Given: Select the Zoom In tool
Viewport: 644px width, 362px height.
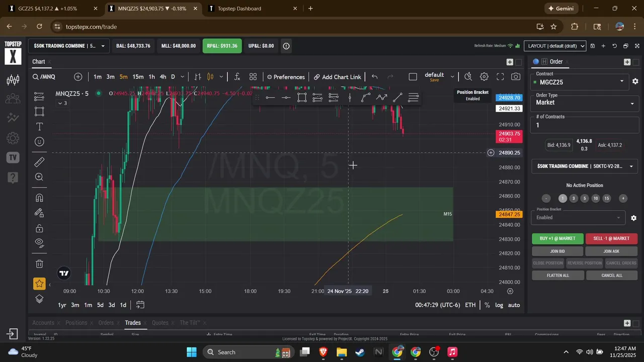Looking at the screenshot, I should 39,177.
